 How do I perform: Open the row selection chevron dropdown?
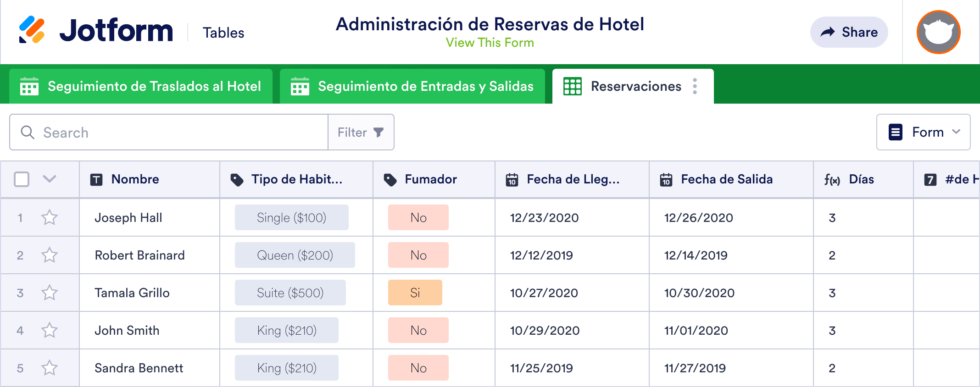click(x=49, y=179)
